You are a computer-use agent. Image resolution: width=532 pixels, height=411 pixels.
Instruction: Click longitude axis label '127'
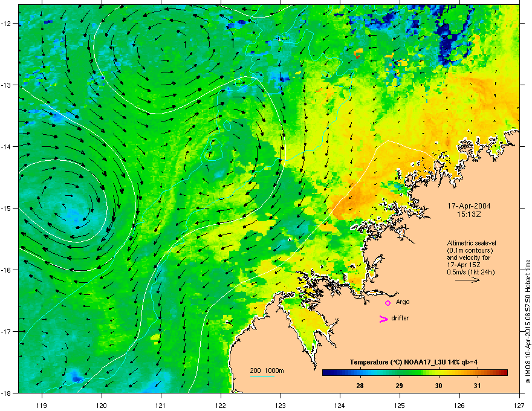coord(519,405)
